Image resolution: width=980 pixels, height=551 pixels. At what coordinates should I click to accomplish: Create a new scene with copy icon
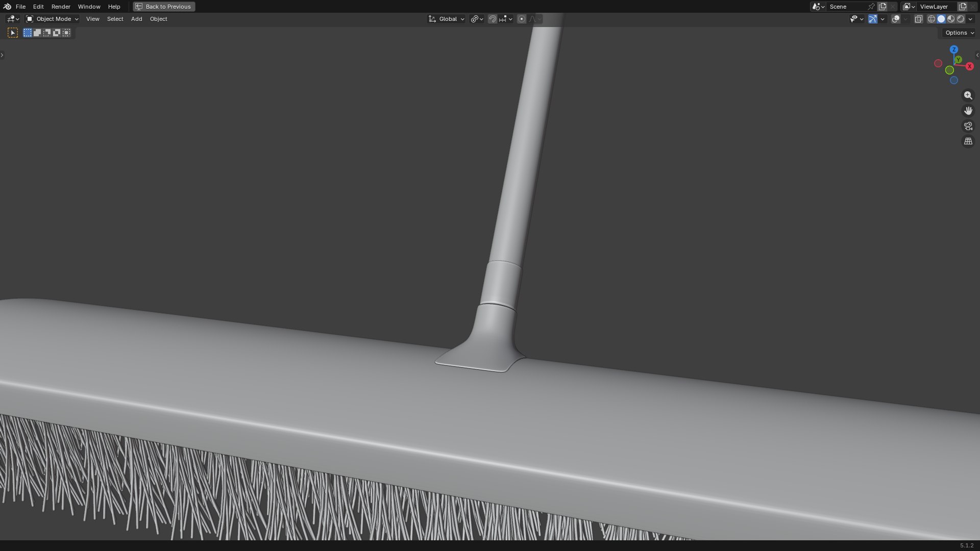tap(883, 7)
